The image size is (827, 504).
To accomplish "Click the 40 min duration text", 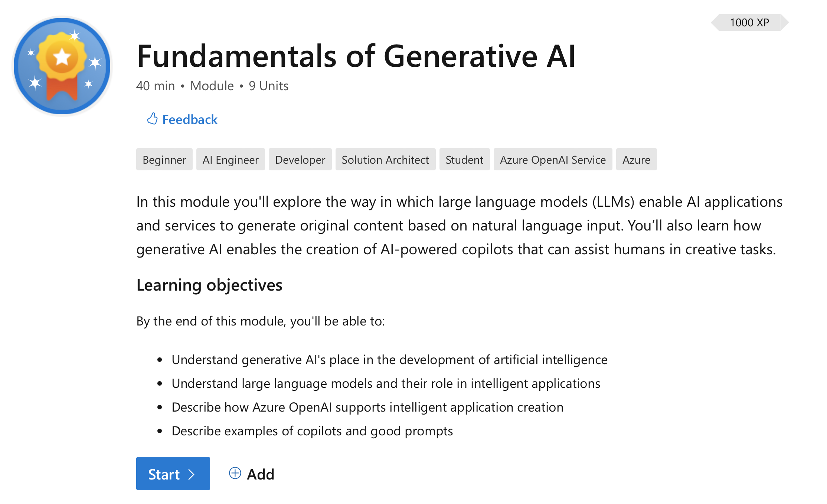I will pyautogui.click(x=155, y=86).
